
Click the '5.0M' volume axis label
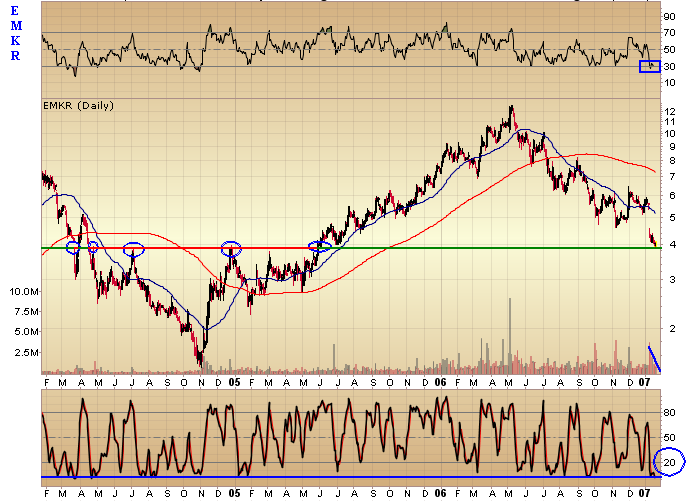(x=26, y=332)
